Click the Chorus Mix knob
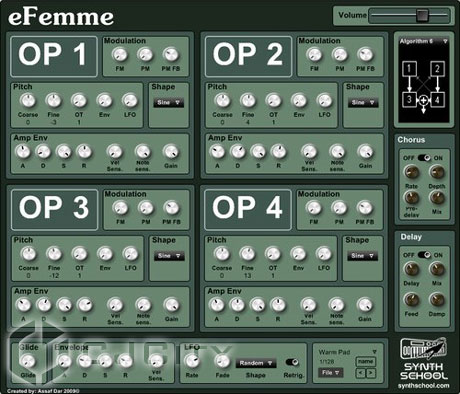Viewport: 460px width, 394px height. [437, 198]
